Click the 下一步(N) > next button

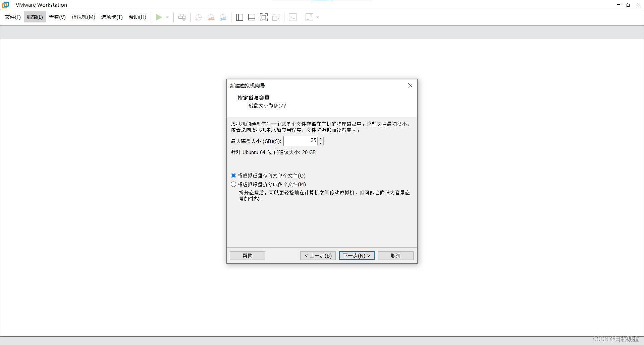[x=357, y=256]
